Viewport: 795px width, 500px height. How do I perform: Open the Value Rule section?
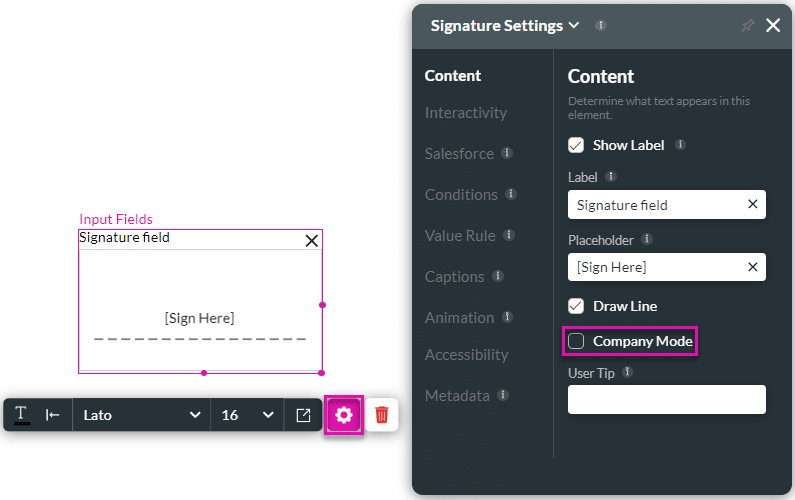click(459, 236)
